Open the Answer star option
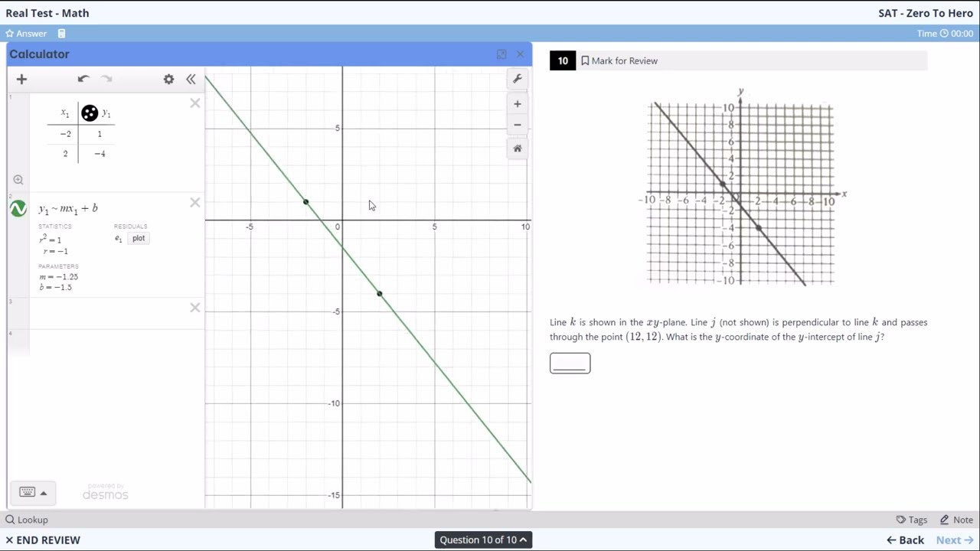 click(26, 34)
